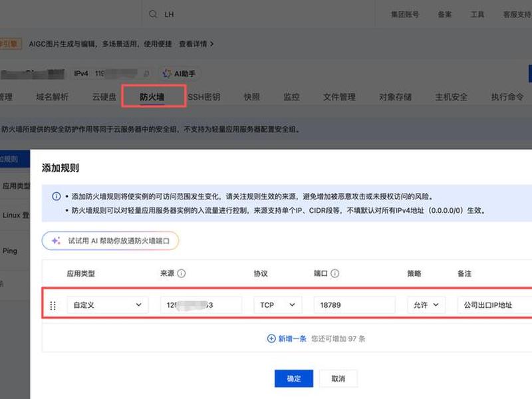Screen dimensions: 532x399
Task: Click the plus icon of 新增一条
Action: click(271, 338)
